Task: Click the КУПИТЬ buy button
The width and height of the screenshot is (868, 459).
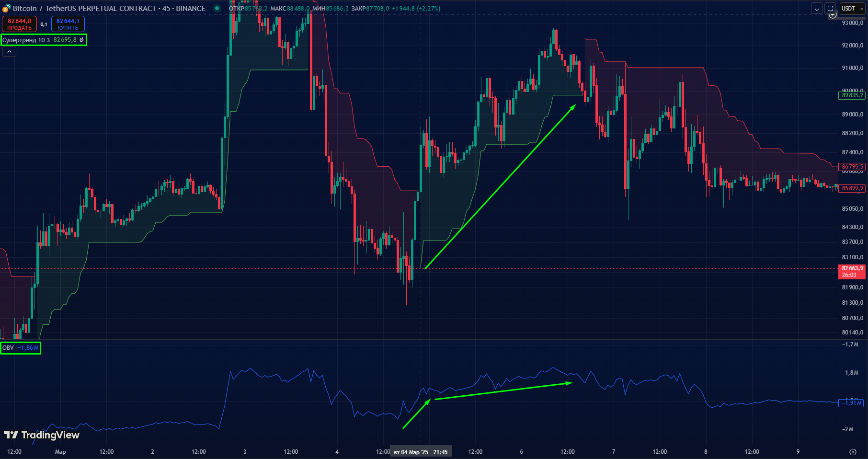Action: 68,24
